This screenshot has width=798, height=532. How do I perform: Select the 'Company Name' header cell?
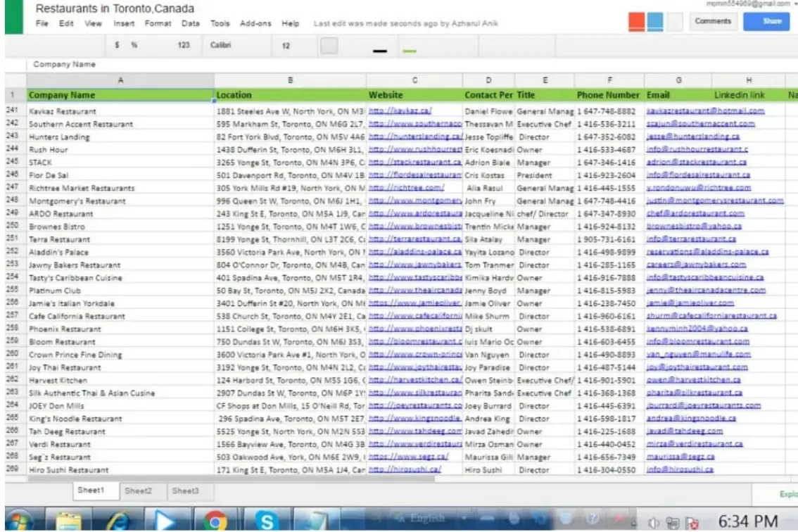click(x=120, y=95)
